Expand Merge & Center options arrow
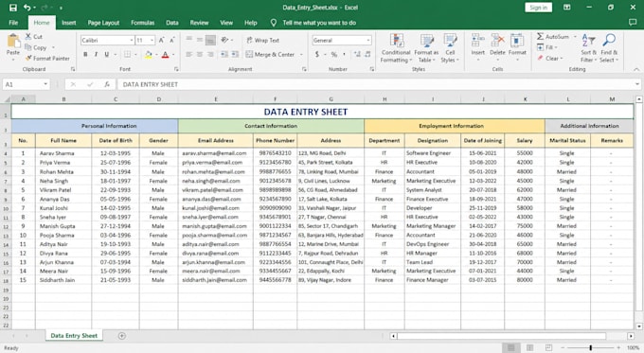644x353 pixels. 301,54
